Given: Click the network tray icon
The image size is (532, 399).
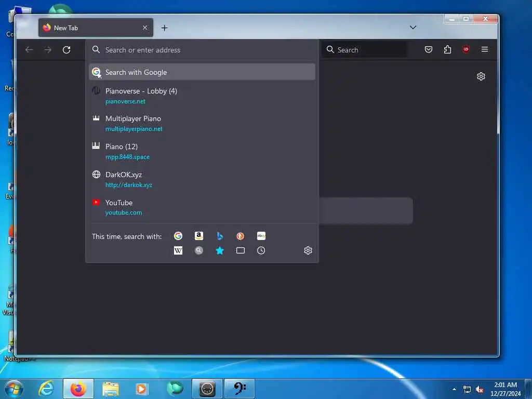Looking at the screenshot, I should click(467, 390).
